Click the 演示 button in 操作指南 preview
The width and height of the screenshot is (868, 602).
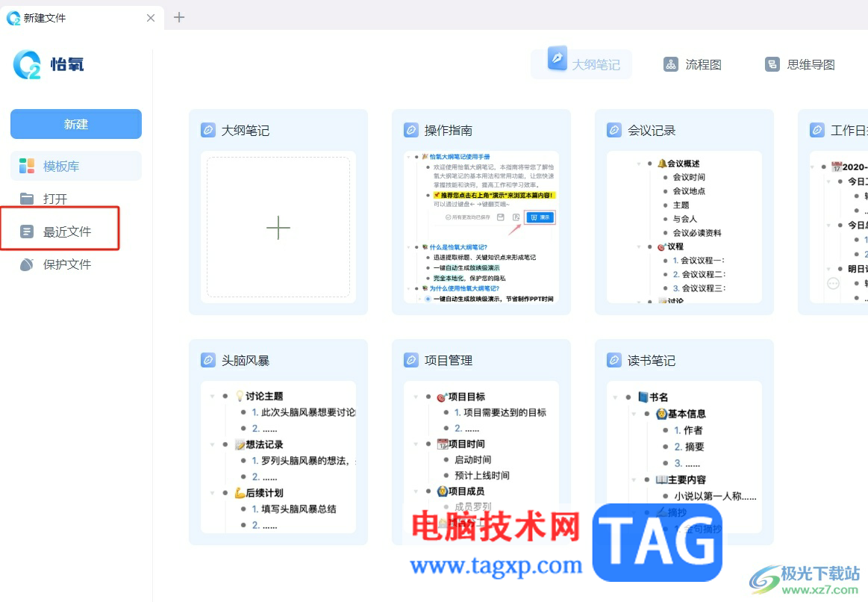tap(540, 217)
